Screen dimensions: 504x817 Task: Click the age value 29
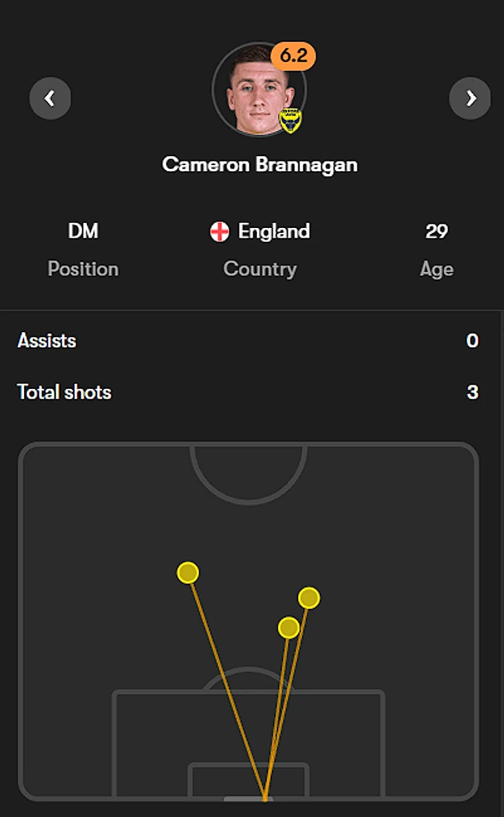tap(436, 231)
